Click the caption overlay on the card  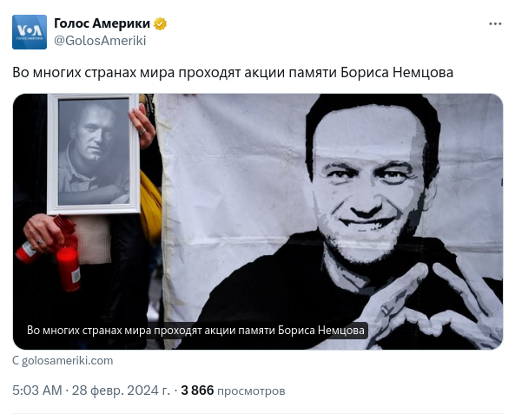coord(195,330)
